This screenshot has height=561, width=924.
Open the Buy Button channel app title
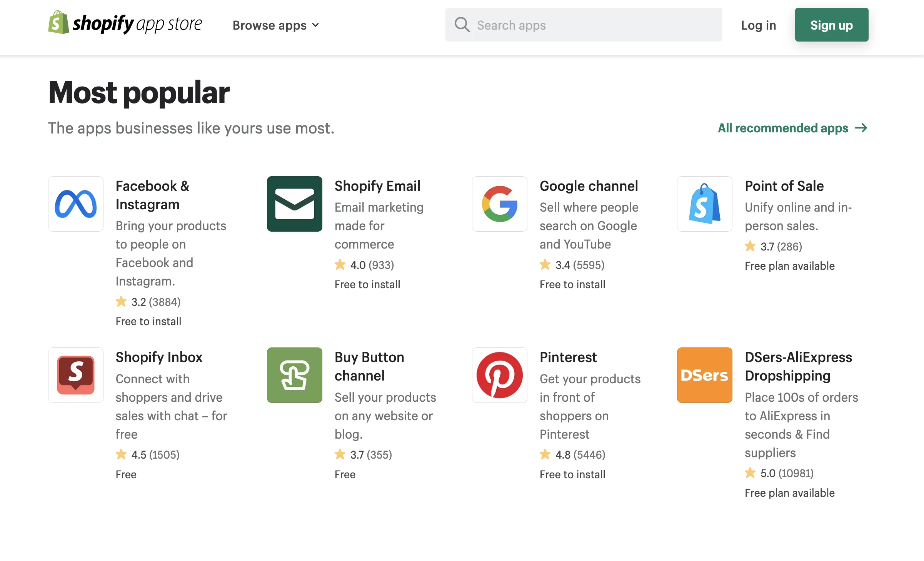pos(369,366)
